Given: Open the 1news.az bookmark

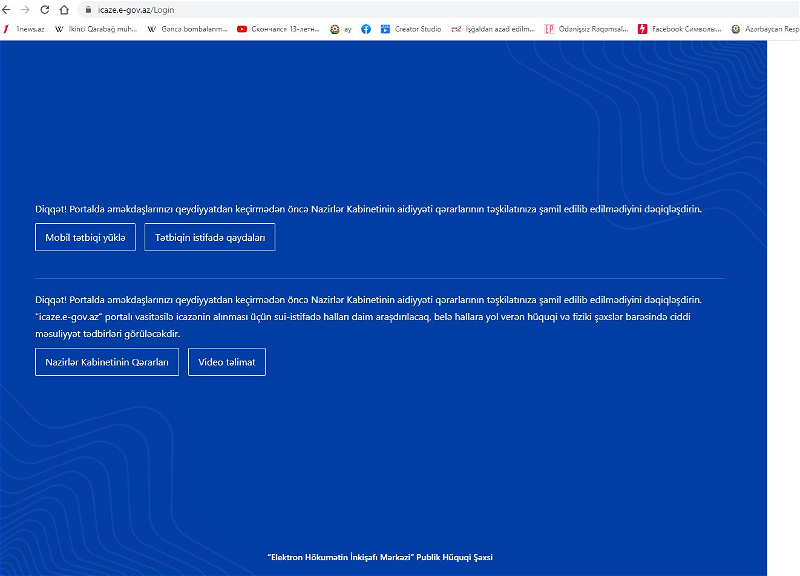Looking at the screenshot, I should pos(24,29).
